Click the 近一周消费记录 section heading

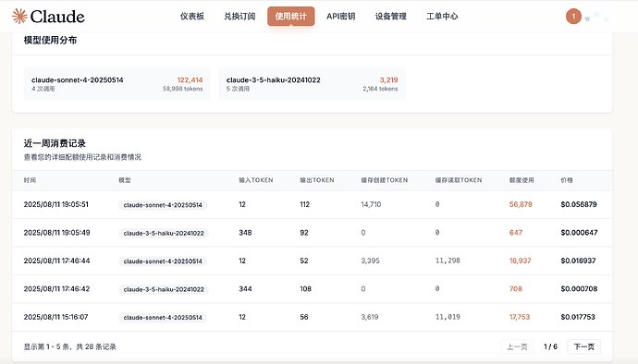[x=55, y=143]
